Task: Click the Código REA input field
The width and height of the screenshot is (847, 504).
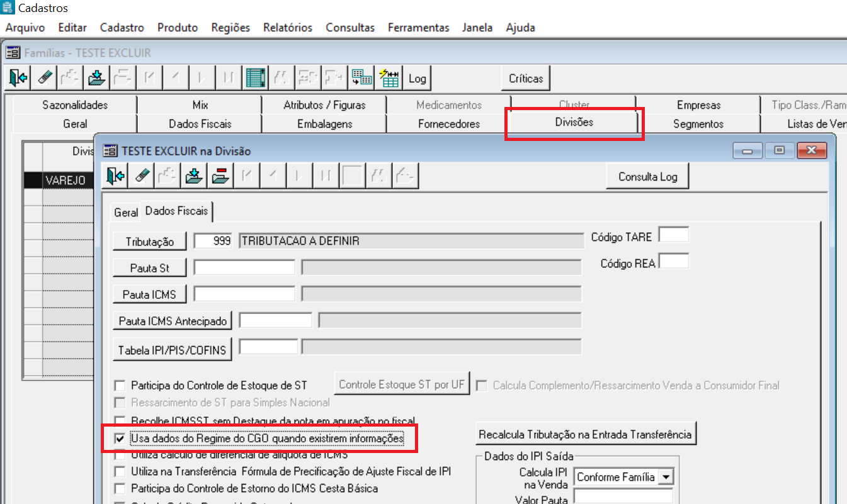Action: point(673,260)
